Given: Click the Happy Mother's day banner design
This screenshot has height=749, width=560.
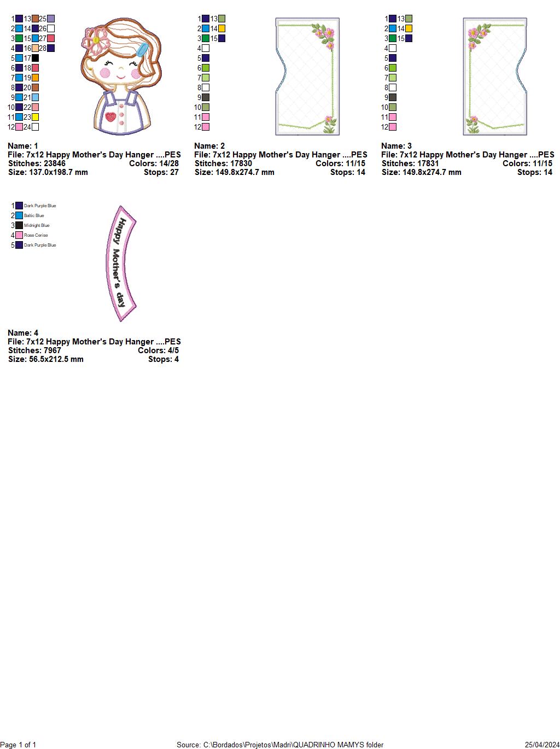Looking at the screenshot, I should pyautogui.click(x=120, y=262).
